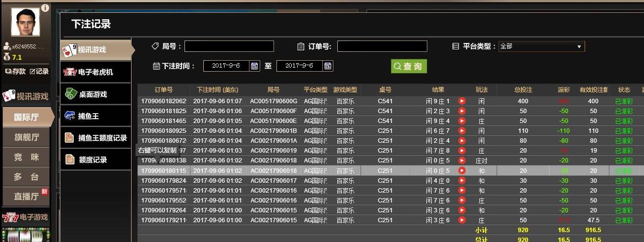Switch to 直播厅 live hall
The image size is (644, 242).
click(x=26, y=196)
